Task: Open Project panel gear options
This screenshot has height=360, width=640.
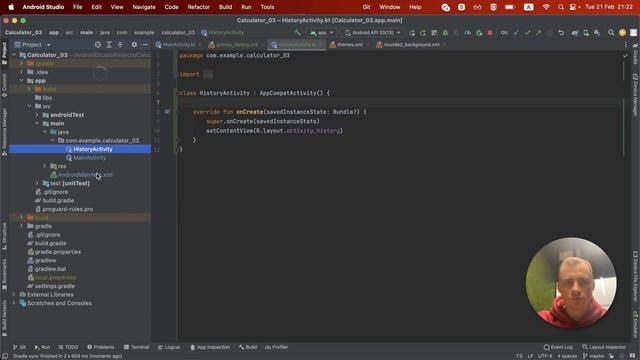Action: coord(134,44)
